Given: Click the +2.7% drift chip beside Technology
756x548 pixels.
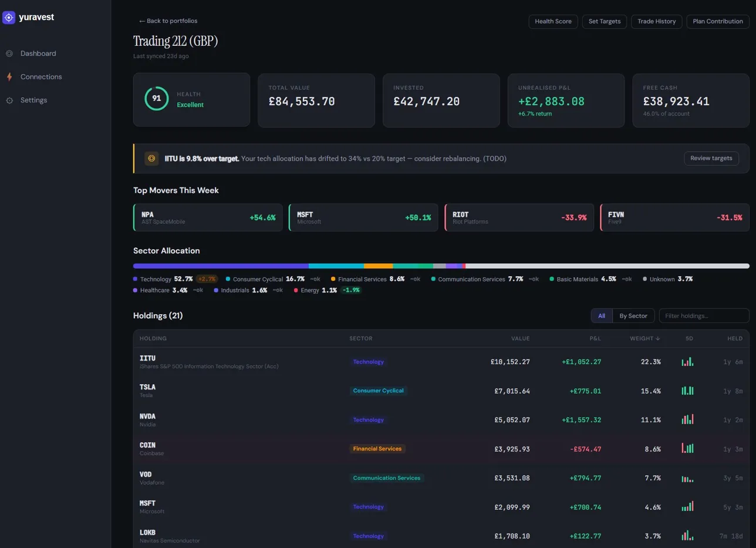Looking at the screenshot, I should (207, 278).
